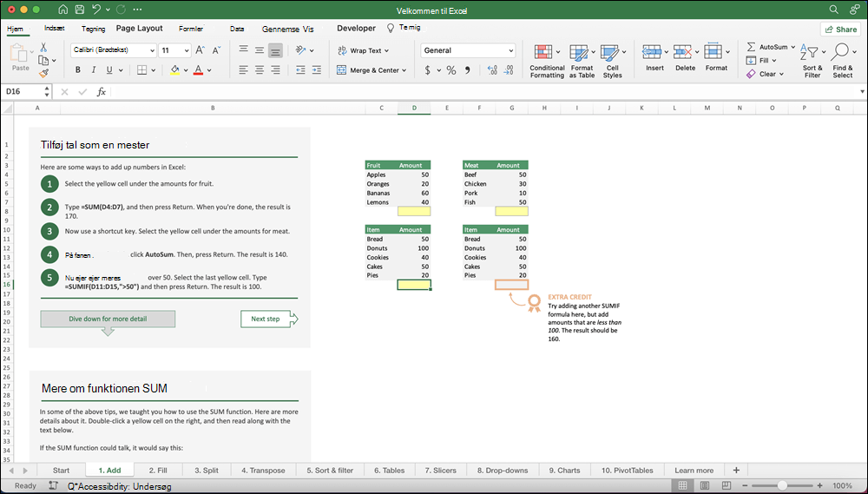Open Find & Select

click(843, 61)
